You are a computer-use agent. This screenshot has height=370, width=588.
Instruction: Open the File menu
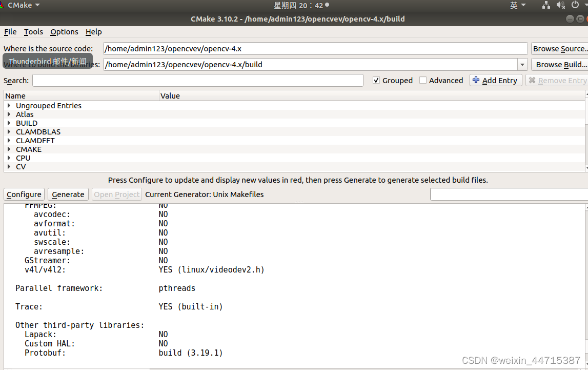(x=10, y=32)
